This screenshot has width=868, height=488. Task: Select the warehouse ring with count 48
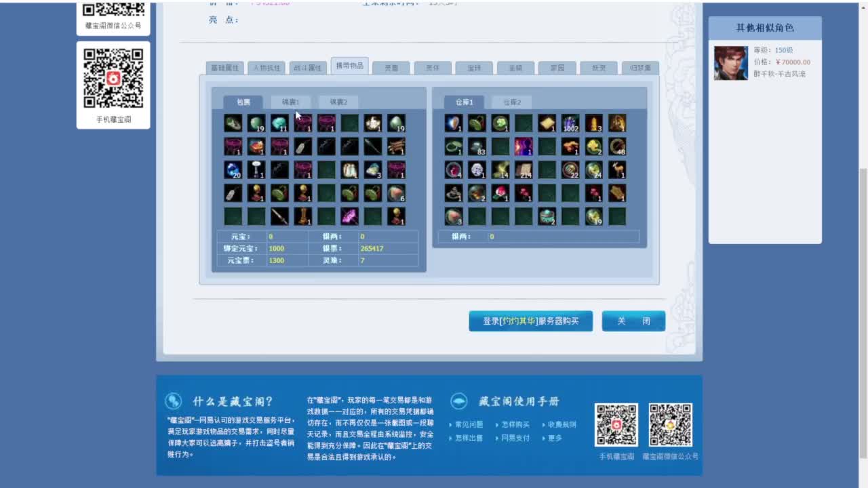(617, 146)
